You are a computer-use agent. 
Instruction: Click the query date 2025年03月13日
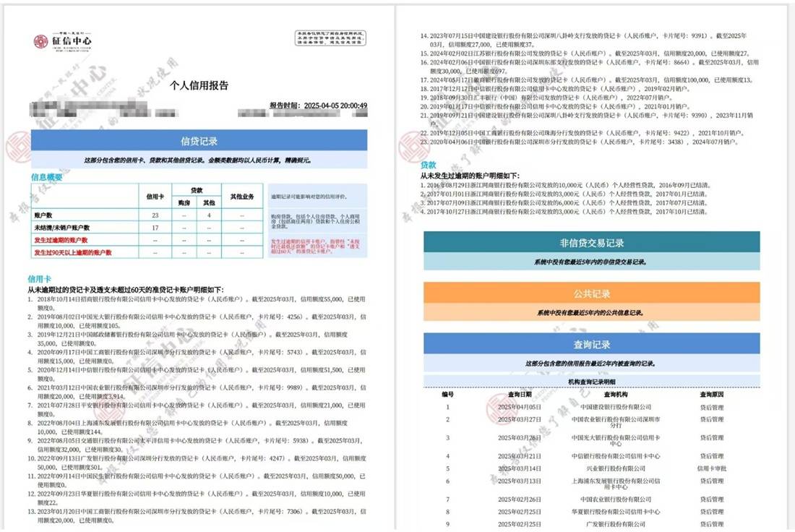[x=519, y=481]
